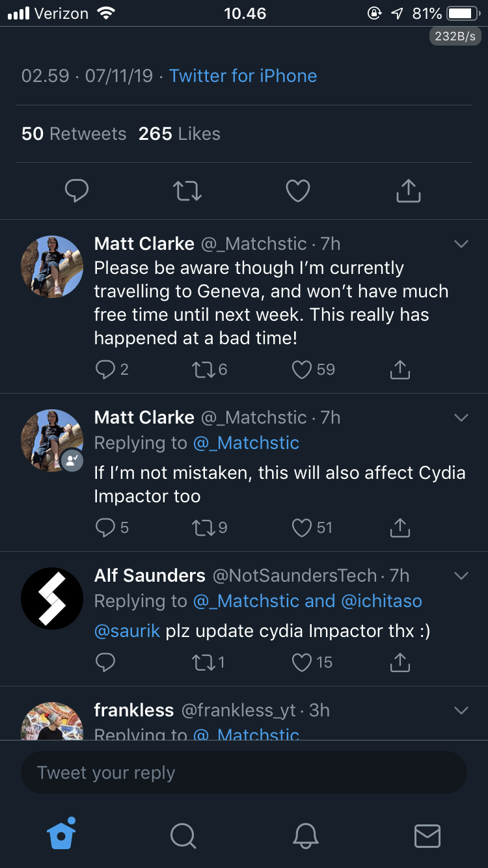Open options chevron on Geneva tweet

pos(461,244)
